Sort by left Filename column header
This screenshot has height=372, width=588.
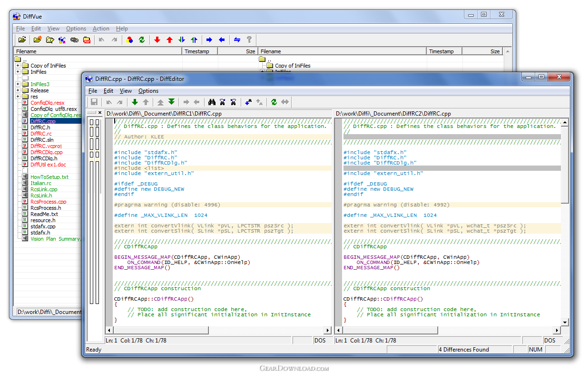(98, 51)
